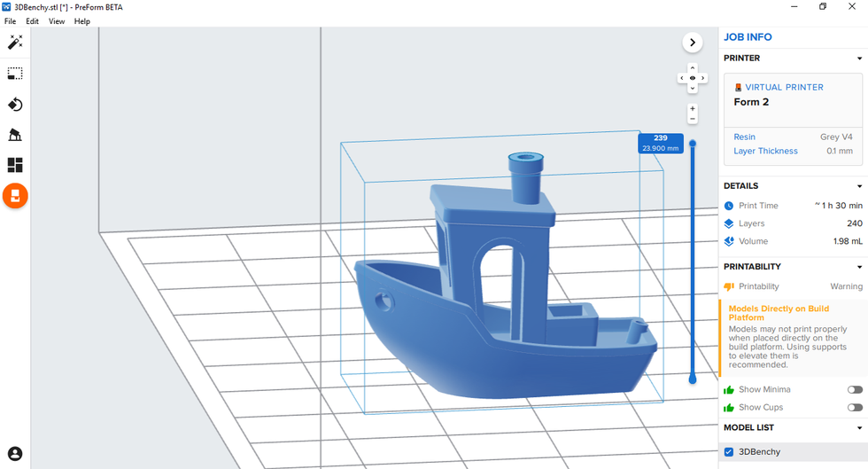
Task: Select the One-Click Print magic wand tool
Action: point(15,43)
